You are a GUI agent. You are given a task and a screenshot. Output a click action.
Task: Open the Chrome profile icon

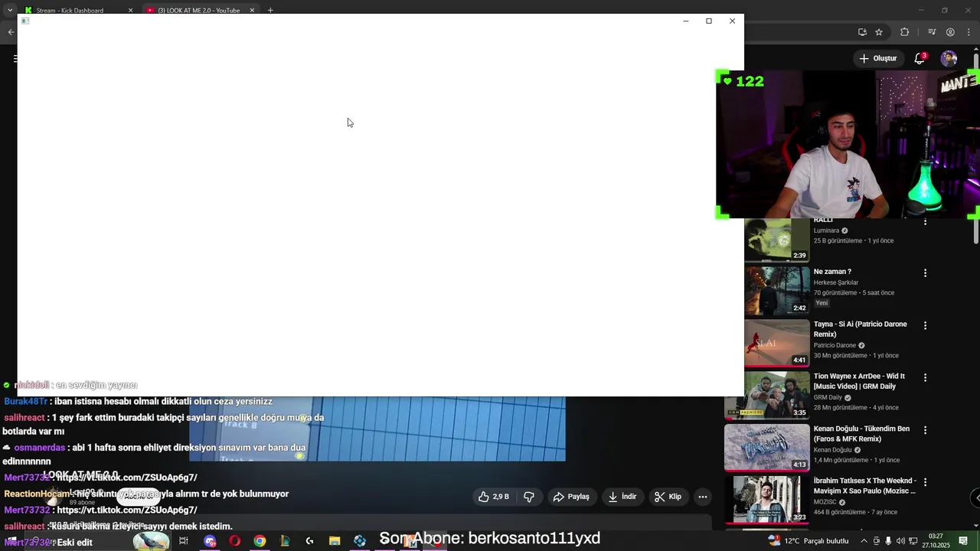tap(950, 32)
